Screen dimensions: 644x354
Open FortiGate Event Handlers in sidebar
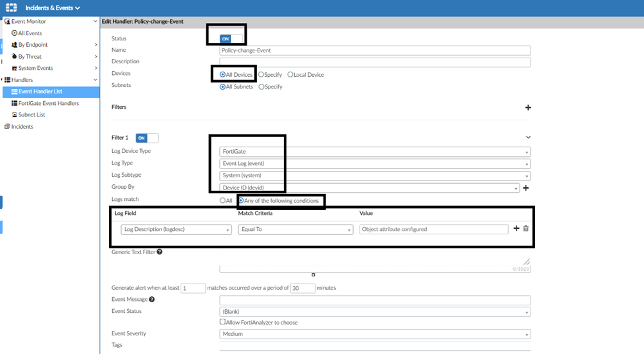click(49, 103)
